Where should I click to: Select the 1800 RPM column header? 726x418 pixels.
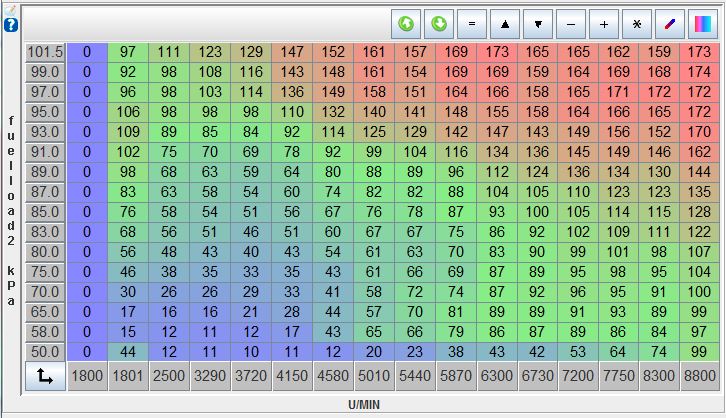[87, 377]
